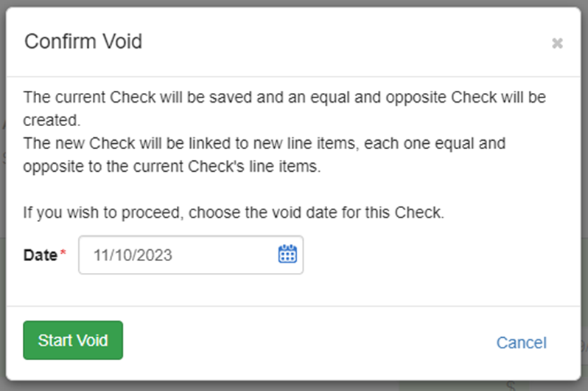Begin voiding via the green button
Viewport: 588px width, 391px height.
[73, 340]
